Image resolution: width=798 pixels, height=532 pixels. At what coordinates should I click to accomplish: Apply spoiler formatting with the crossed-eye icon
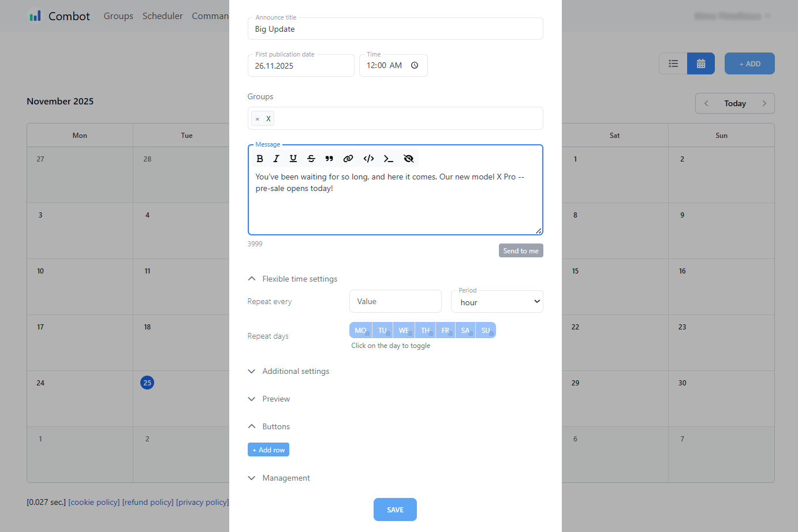click(x=408, y=158)
